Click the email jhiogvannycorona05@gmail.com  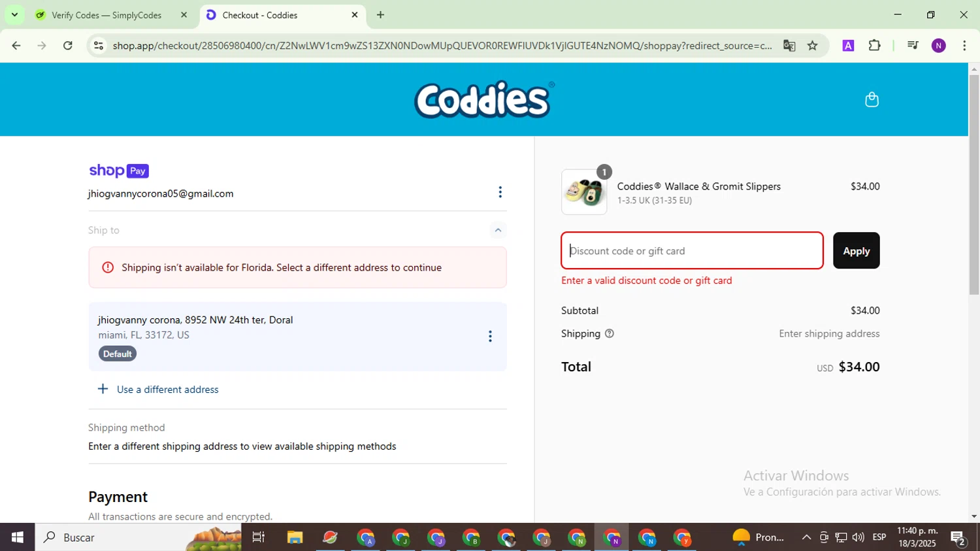click(x=161, y=193)
